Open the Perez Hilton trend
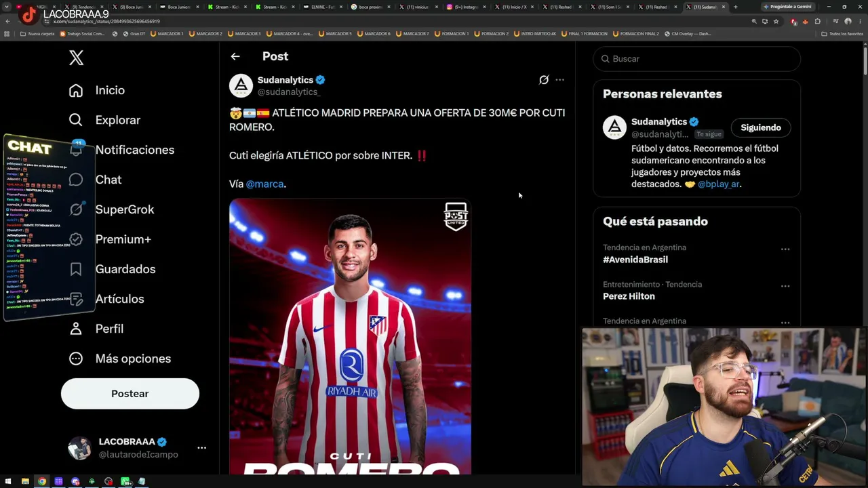The height and width of the screenshot is (488, 868). pyautogui.click(x=629, y=296)
